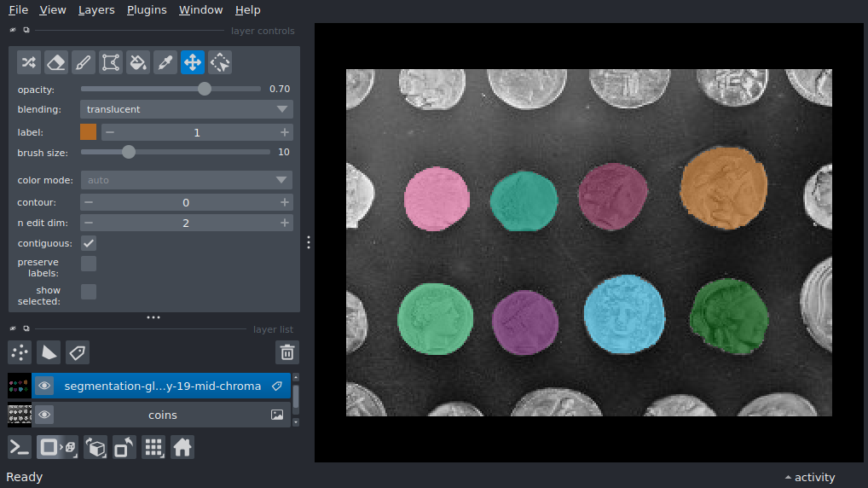Shuffle label colors with the shuffle icon
This screenshot has height=488, width=868.
(29, 62)
